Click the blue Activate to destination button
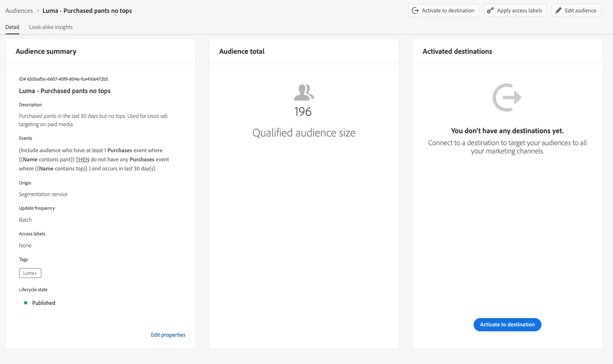 (x=508, y=325)
